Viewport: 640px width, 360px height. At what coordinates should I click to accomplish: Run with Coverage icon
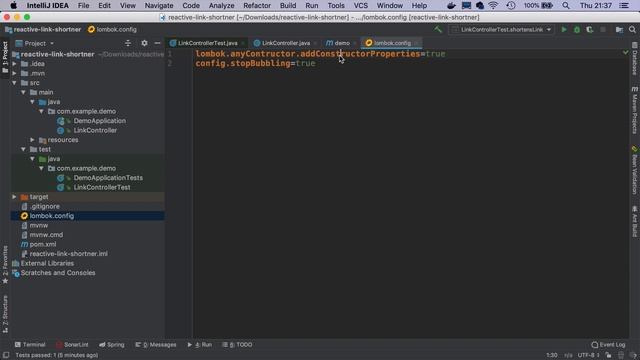coord(589,29)
